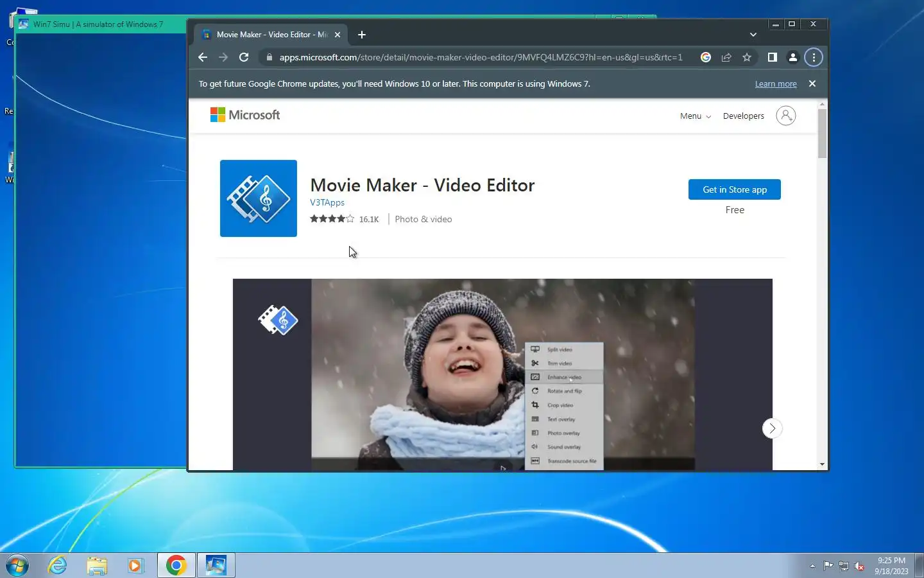Image resolution: width=924 pixels, height=578 pixels.
Task: Go back with Chrome's back arrow
Action: pyautogui.click(x=203, y=57)
